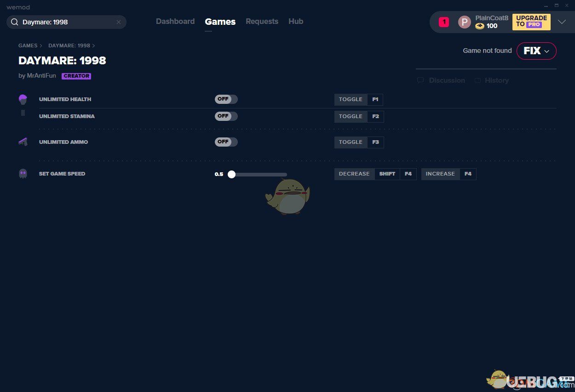Switch to the Games tab
The height and width of the screenshot is (392, 575).
tap(220, 22)
